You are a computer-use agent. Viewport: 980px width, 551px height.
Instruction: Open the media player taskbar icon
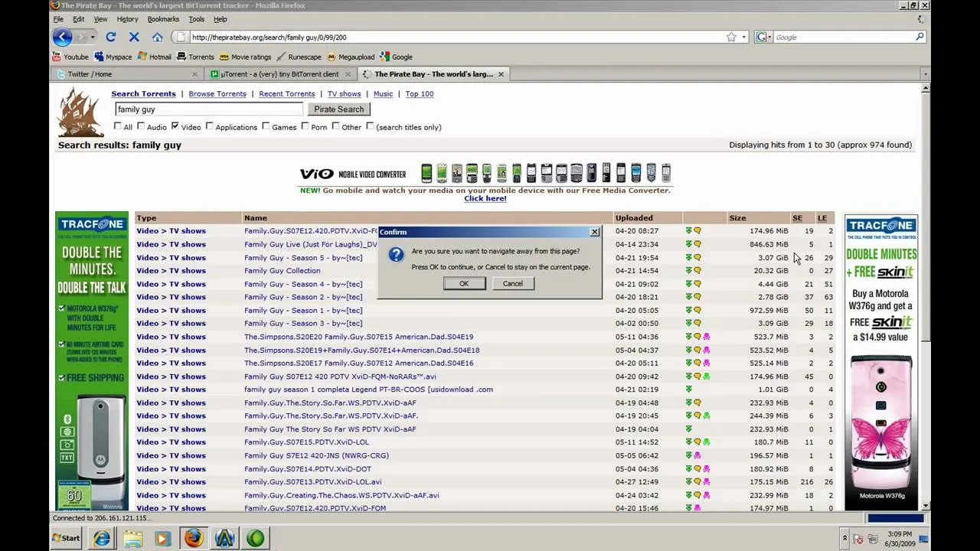(x=162, y=538)
